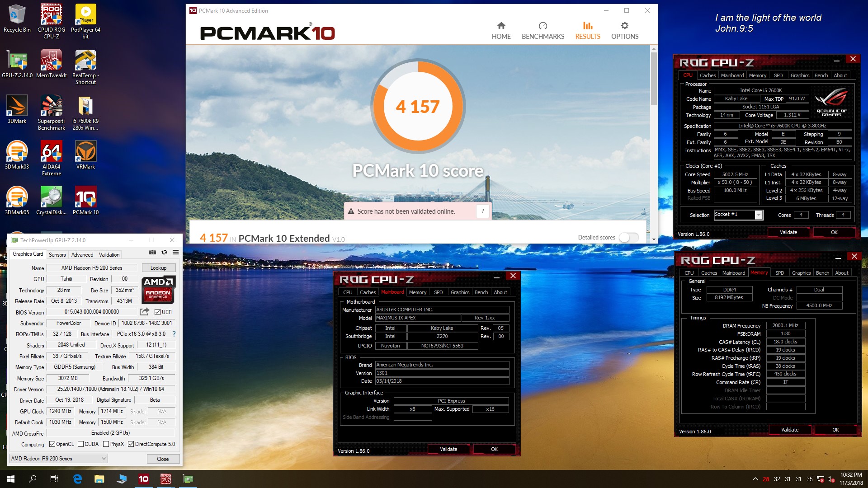Open Superposition Benchmark desktop icon
This screenshot has width=868, height=488.
pyautogui.click(x=51, y=113)
